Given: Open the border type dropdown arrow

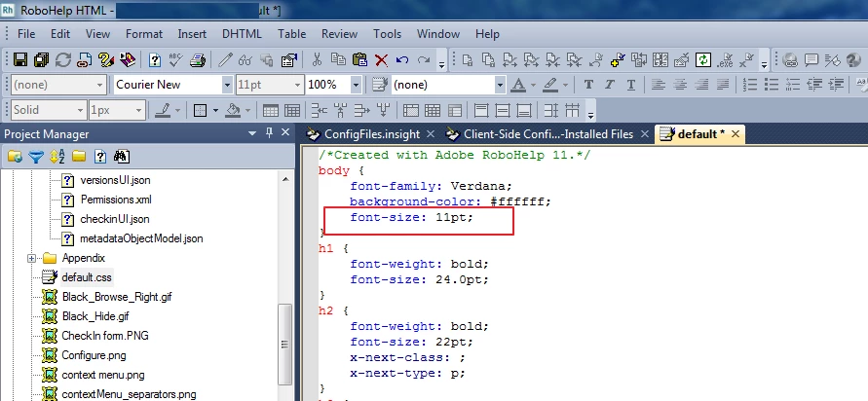Looking at the screenshot, I should tap(215, 111).
